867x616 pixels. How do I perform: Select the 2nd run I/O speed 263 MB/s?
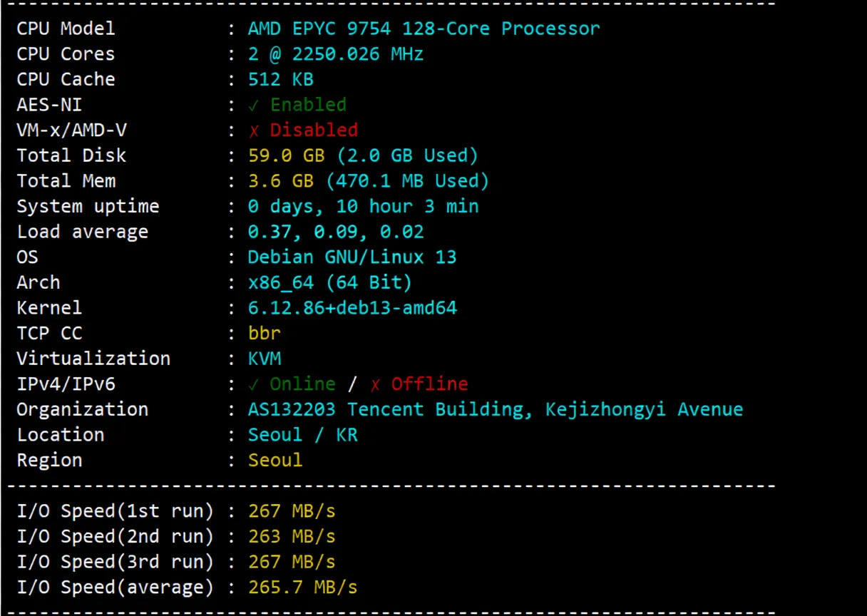click(x=292, y=537)
